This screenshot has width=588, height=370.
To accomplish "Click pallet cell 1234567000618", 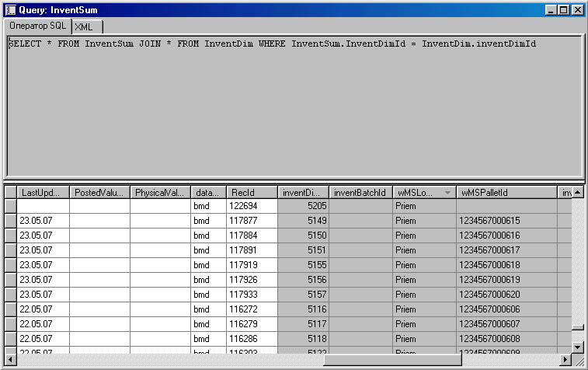I will [x=506, y=264].
